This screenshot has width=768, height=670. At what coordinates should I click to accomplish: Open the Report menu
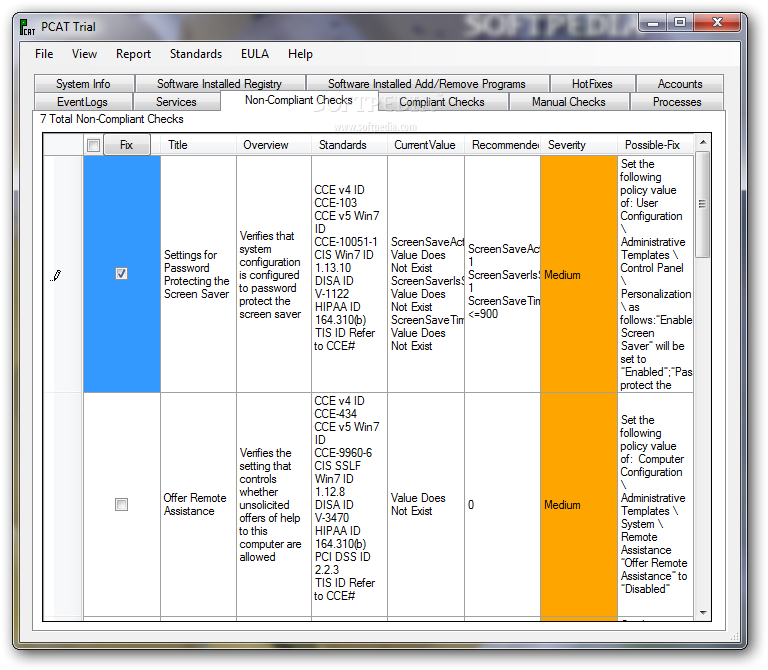133,54
